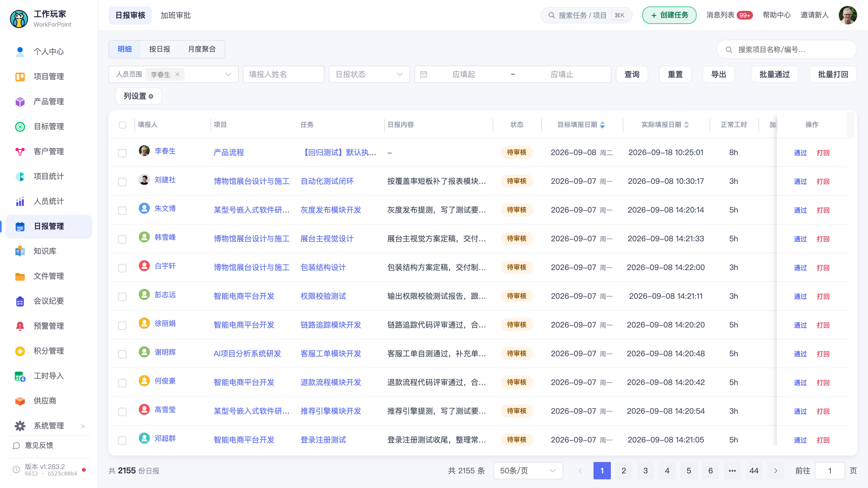The image size is (868, 488).
Task: Check the checkbox for 谢明辉's row
Action: pyautogui.click(x=122, y=354)
